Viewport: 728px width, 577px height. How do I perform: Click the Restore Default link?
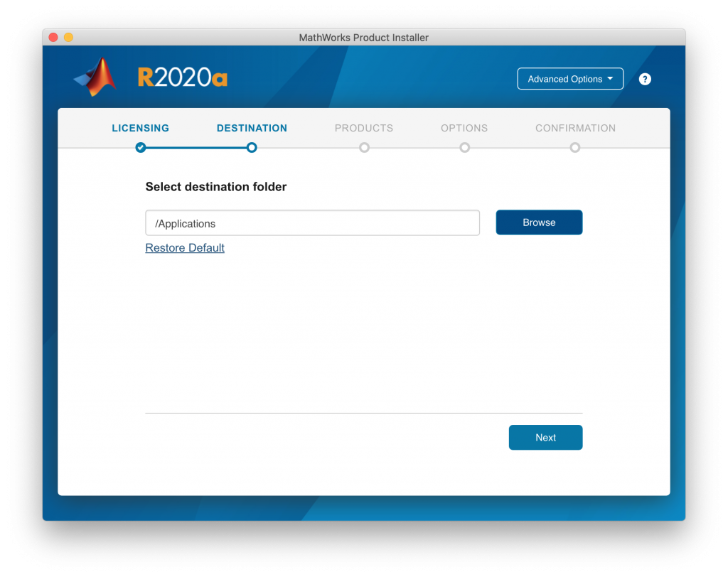coord(185,248)
